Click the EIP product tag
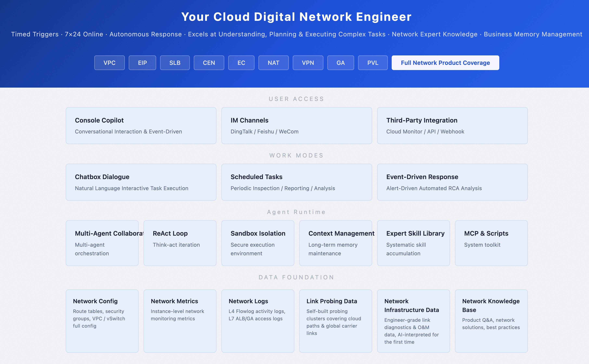This screenshot has height=364, width=589. 142,63
